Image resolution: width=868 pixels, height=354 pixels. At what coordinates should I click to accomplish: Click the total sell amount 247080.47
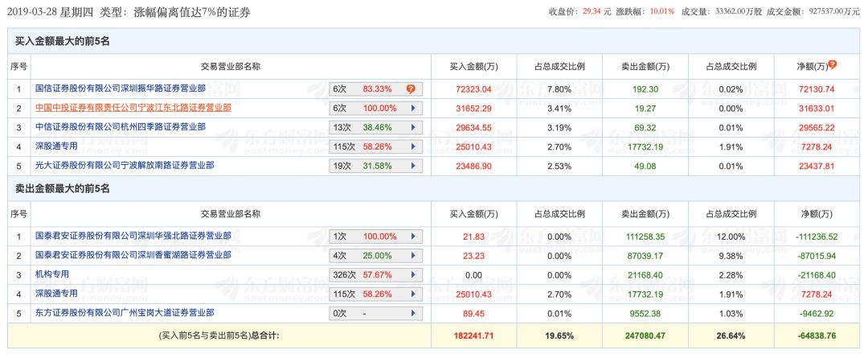pos(645,335)
